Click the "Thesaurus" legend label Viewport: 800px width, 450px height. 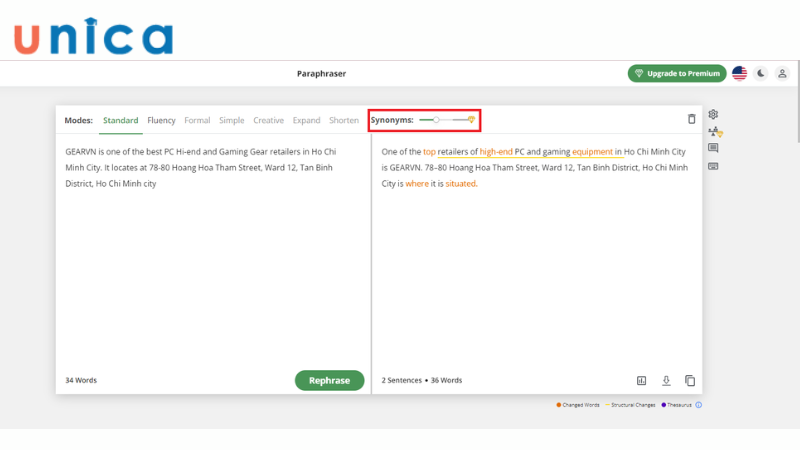679,405
